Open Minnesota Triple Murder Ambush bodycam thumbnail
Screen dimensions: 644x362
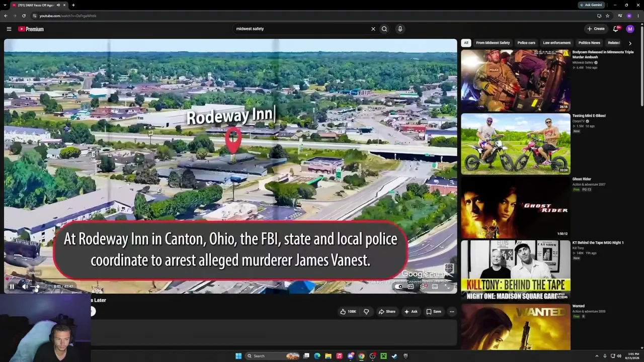coord(516,80)
